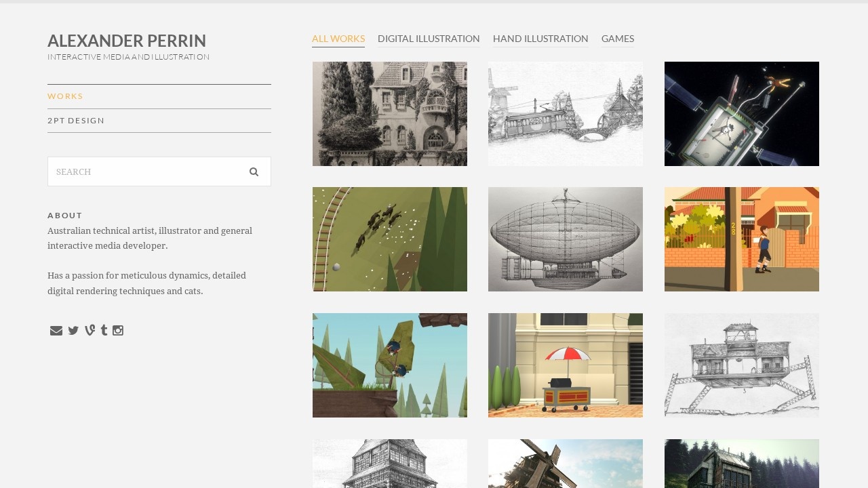Click the 'Has a passion for meticulous dynamics' text
This screenshot has height=488, width=868.
(x=147, y=283)
